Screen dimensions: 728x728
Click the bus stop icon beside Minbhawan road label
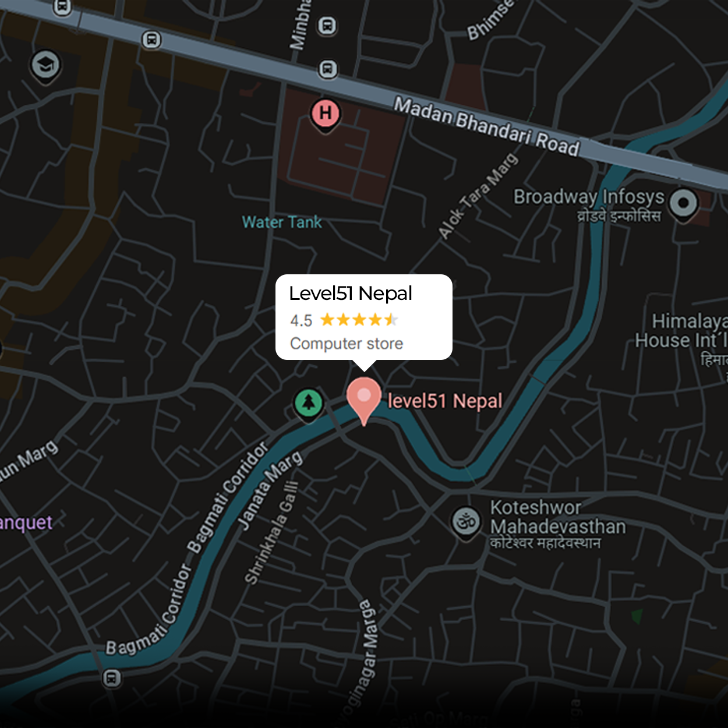(x=327, y=26)
